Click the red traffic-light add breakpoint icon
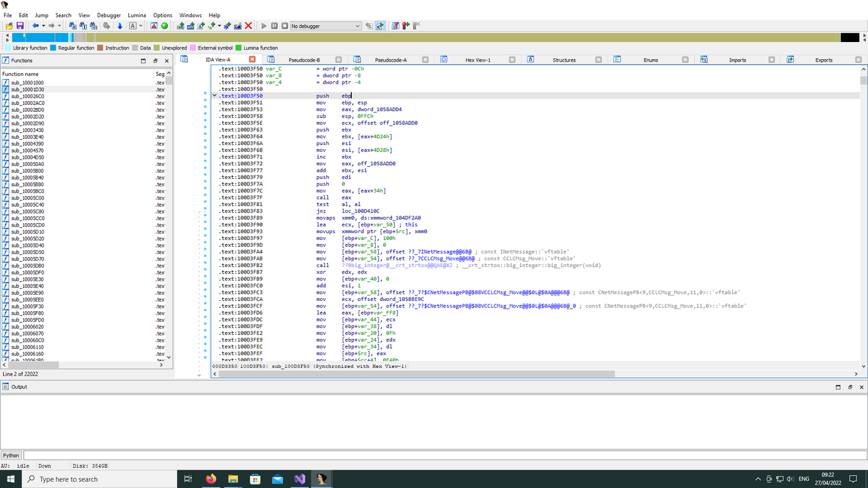Viewport: 868px width, 488px height. 406,26
